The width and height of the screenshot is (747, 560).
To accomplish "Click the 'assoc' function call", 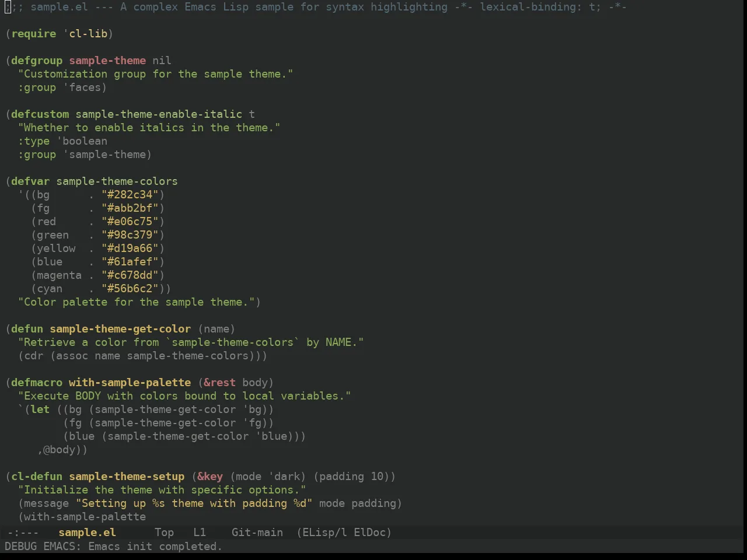I will coord(72,355).
